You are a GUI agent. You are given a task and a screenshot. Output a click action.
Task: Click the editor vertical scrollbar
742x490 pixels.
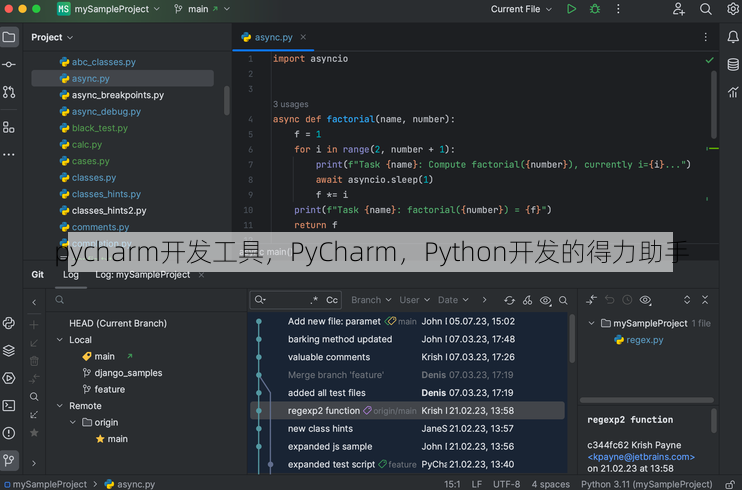pyautogui.click(x=714, y=104)
